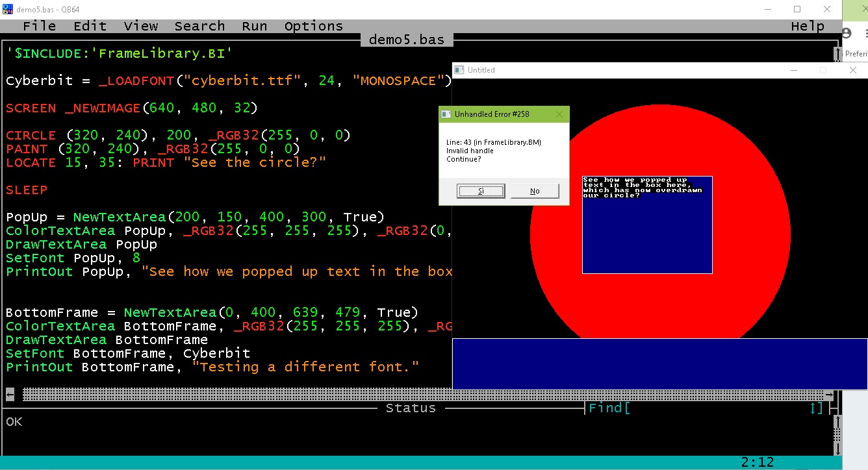Open the Run menu

pyautogui.click(x=254, y=26)
